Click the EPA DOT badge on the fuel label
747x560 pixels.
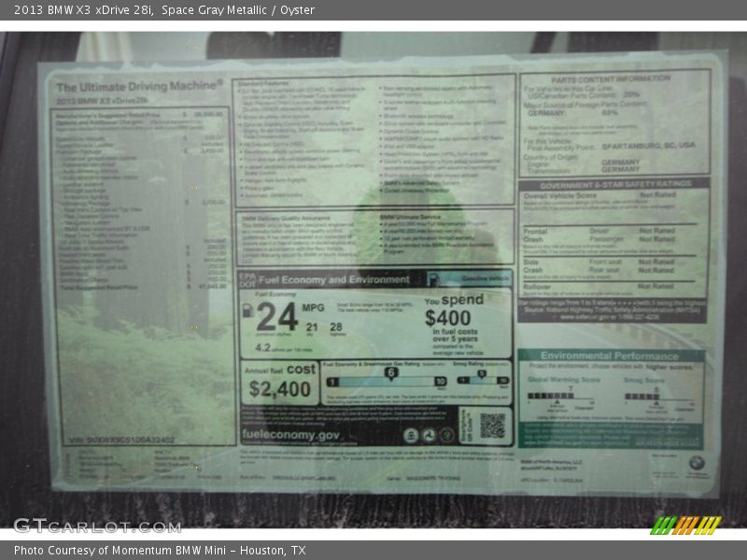click(x=247, y=279)
